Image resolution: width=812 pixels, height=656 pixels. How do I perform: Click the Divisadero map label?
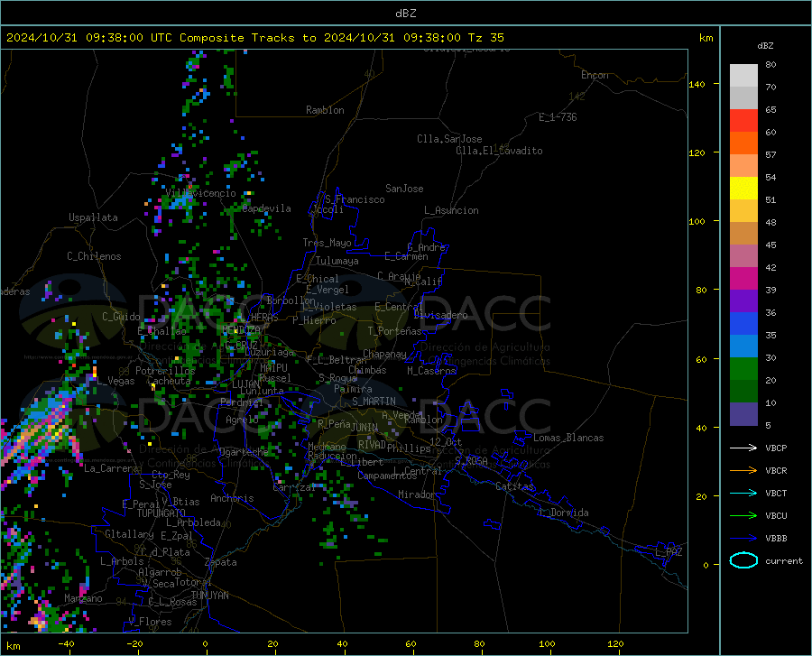440,315
